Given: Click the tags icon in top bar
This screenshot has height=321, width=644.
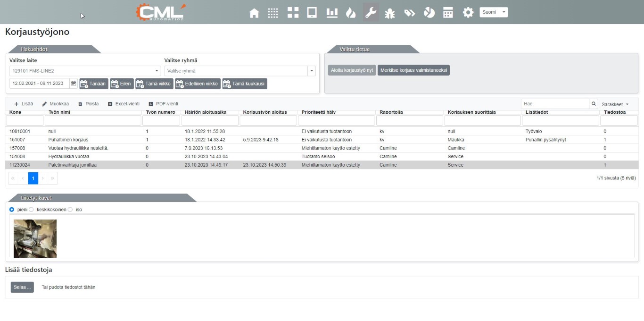Looking at the screenshot, I should (x=409, y=13).
